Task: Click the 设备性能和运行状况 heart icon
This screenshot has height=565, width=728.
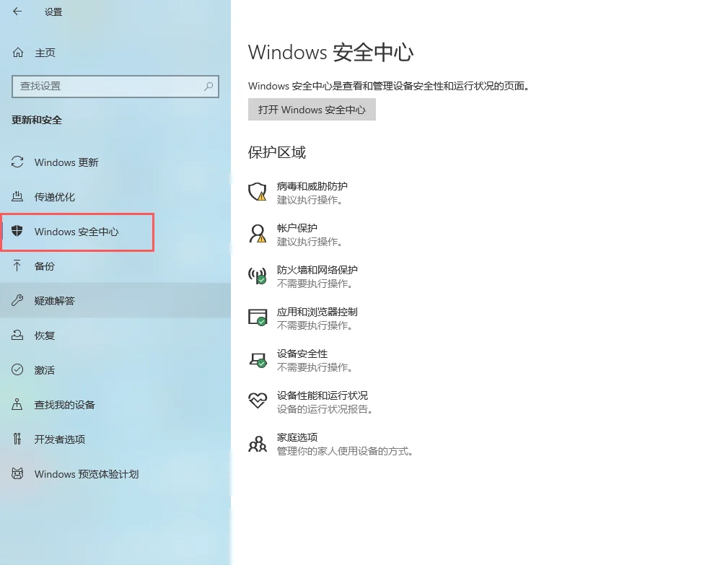Action: point(257,400)
